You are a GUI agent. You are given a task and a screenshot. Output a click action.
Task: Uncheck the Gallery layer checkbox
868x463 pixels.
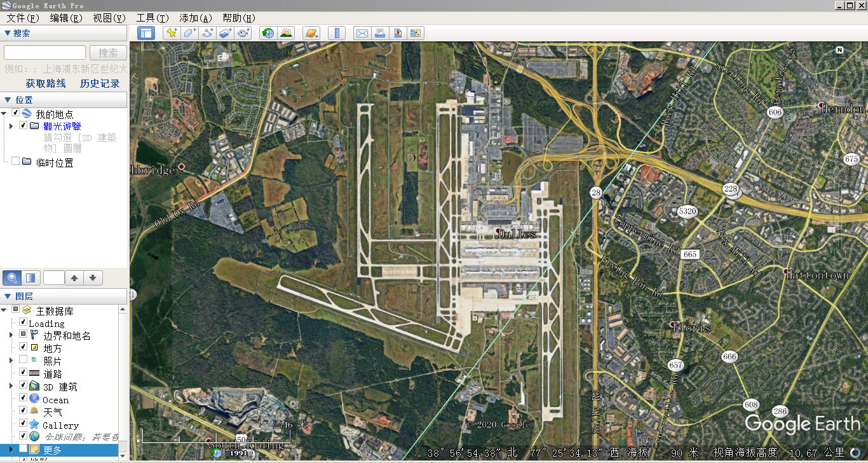(23, 424)
